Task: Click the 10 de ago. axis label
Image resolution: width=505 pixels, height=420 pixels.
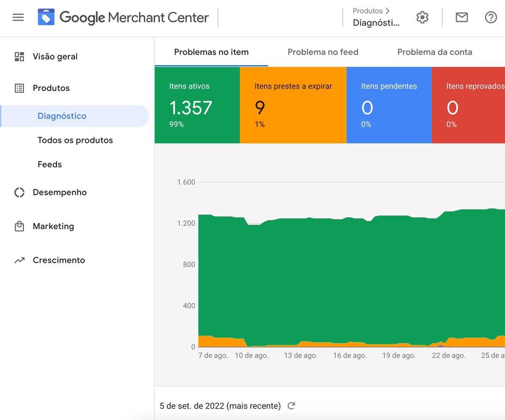Action: 252,356
